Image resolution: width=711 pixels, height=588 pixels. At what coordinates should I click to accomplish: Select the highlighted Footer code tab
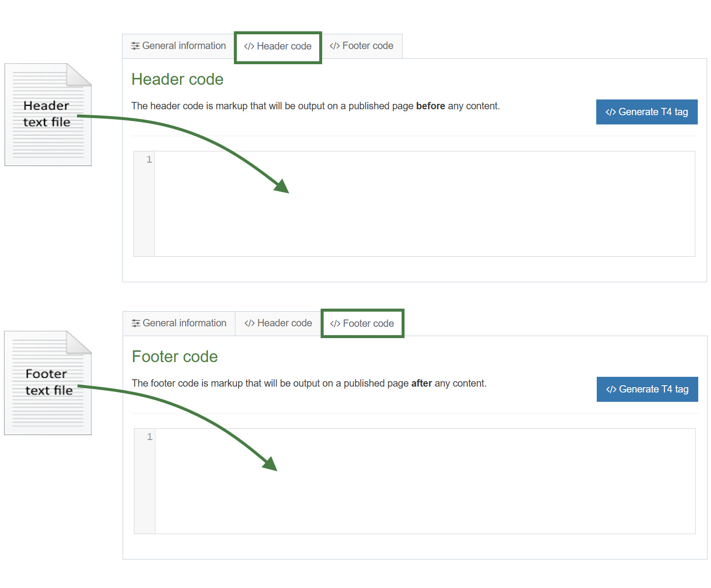[363, 323]
